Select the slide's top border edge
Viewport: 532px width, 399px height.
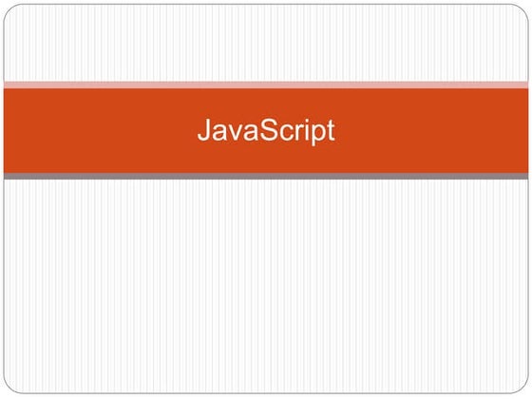tap(266, 5)
